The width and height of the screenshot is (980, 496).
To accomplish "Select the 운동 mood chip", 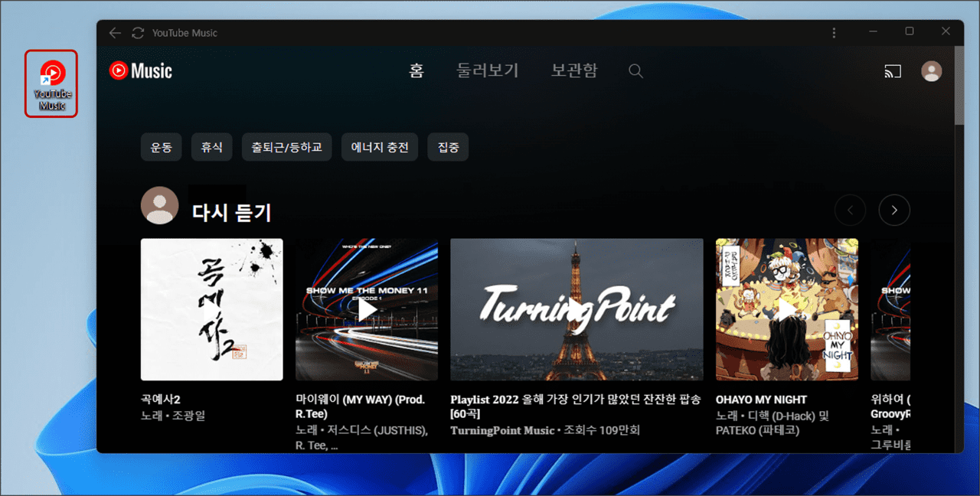I will tap(161, 147).
